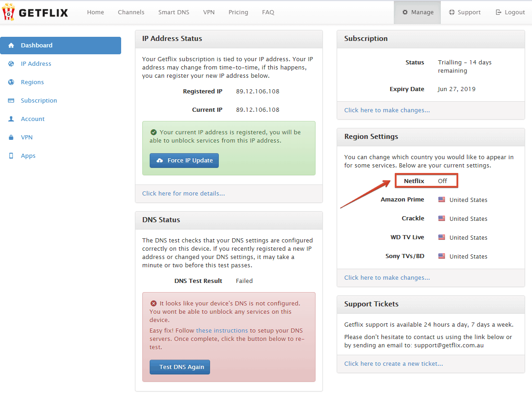Open the Subscription sidebar link
The width and height of the screenshot is (532, 403).
[39, 101]
